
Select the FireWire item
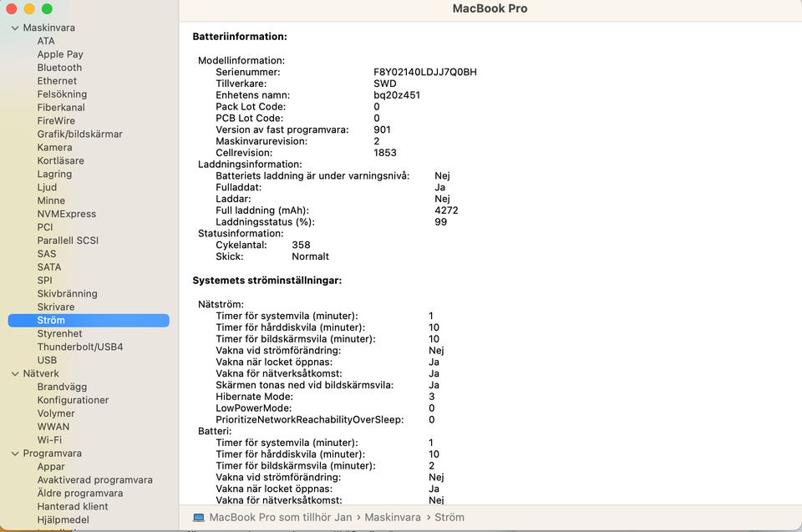click(56, 121)
